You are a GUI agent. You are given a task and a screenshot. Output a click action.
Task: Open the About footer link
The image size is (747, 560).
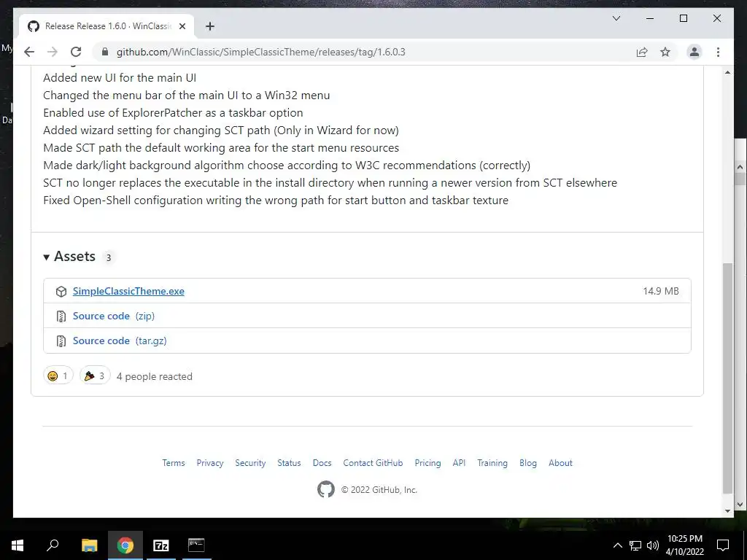point(560,463)
